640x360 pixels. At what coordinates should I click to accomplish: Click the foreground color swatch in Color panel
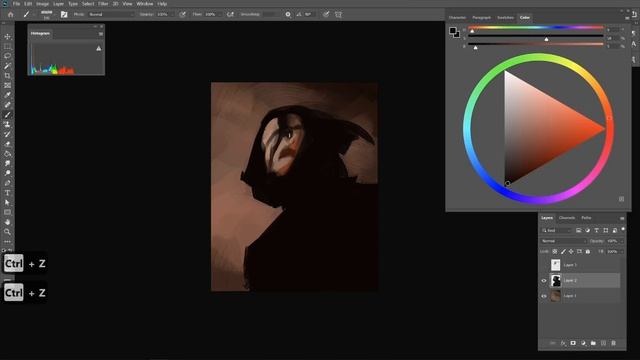pos(453,31)
